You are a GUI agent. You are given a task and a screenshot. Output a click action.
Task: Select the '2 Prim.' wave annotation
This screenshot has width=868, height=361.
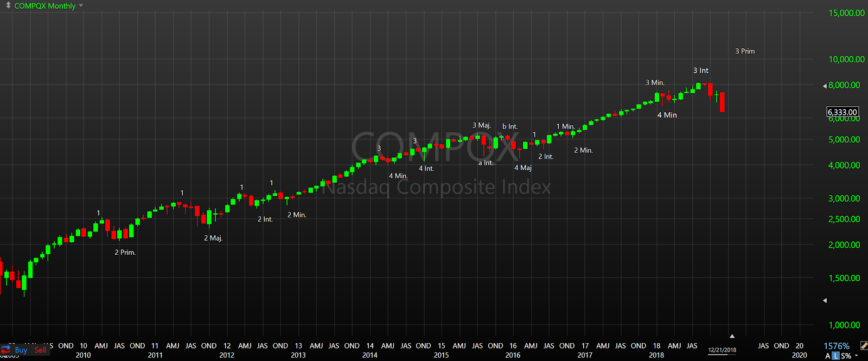125,252
